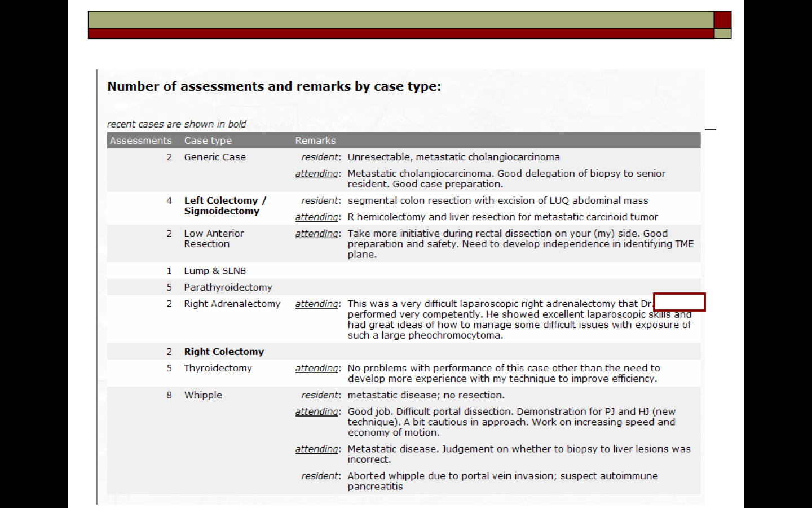Select the 'segmental colon resection' resident remark
The image size is (812, 508).
[x=498, y=200]
